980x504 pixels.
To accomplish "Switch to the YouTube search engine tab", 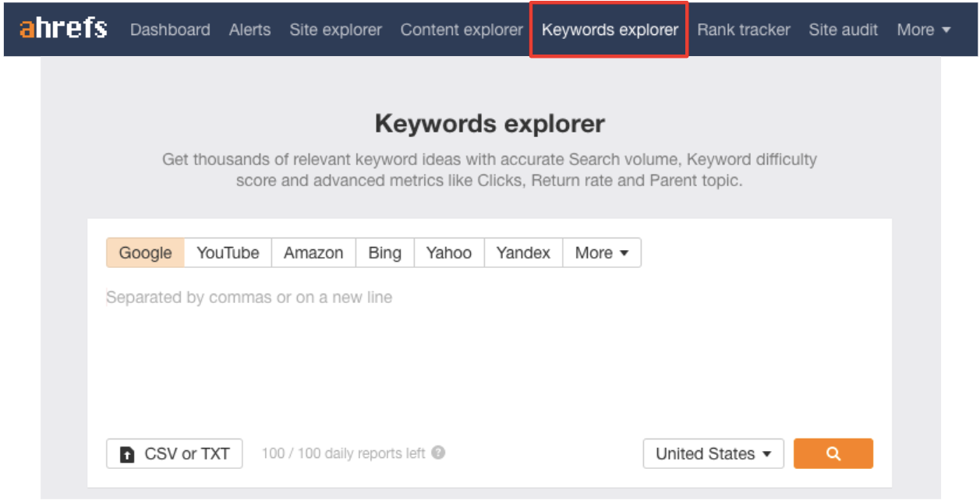I will tap(228, 253).
